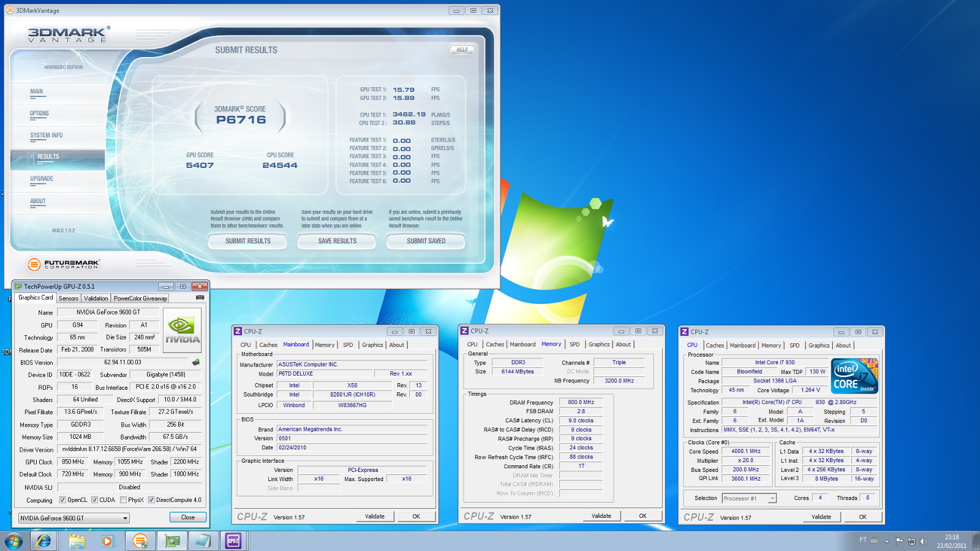The image size is (980, 551).
Task: Click Validate in the Memory CPU-Z window
Action: coord(601,516)
